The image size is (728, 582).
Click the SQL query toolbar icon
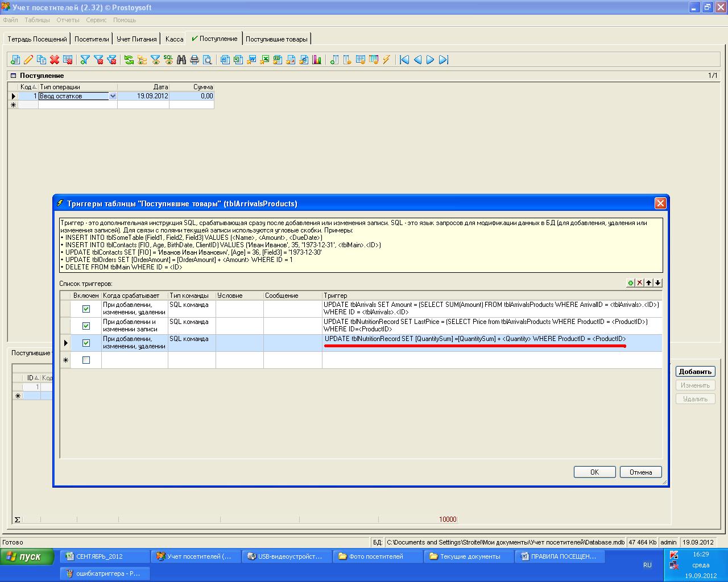point(168,60)
